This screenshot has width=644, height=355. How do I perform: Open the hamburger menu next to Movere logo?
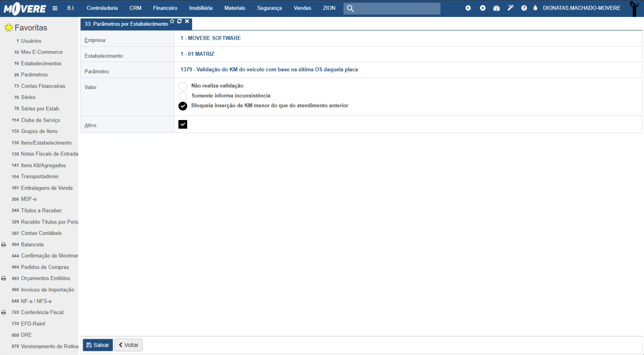[55, 8]
